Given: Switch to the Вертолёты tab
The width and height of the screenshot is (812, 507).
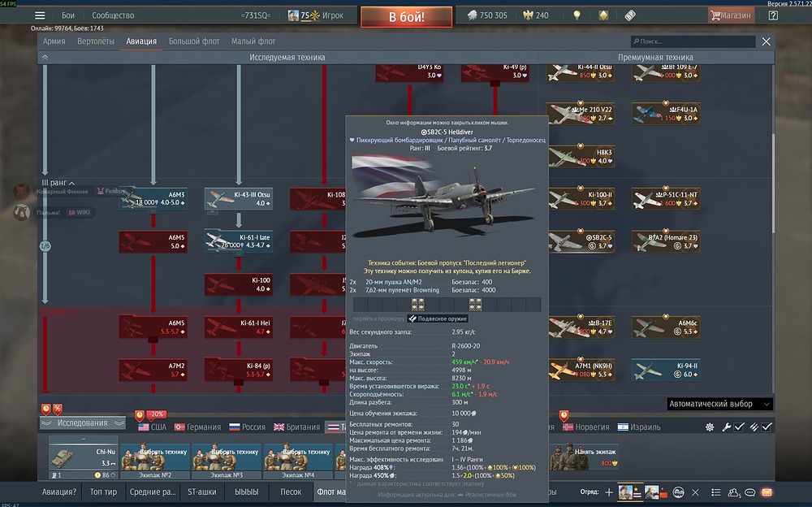Looking at the screenshot, I should tap(96, 41).
